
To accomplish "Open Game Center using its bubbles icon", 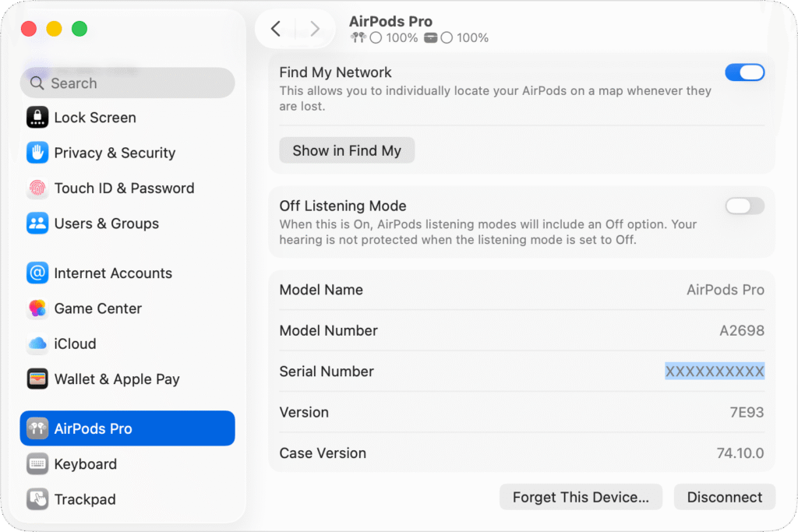I will point(37,308).
